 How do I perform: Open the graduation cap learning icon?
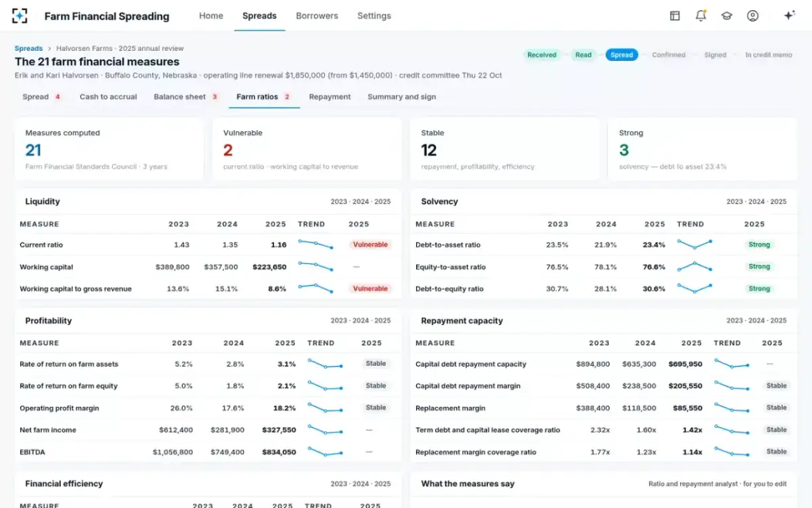[x=727, y=16]
